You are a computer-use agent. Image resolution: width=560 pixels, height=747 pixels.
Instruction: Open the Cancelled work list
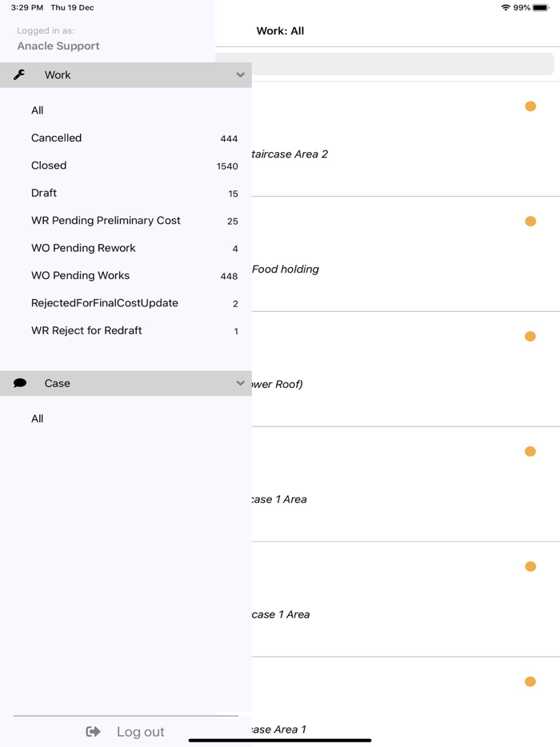tap(56, 138)
